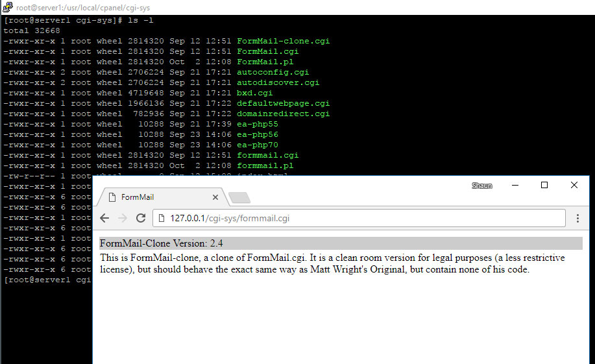
Task: Click the FormMail-Clone Version: 2.4 heading
Action: coord(162,243)
